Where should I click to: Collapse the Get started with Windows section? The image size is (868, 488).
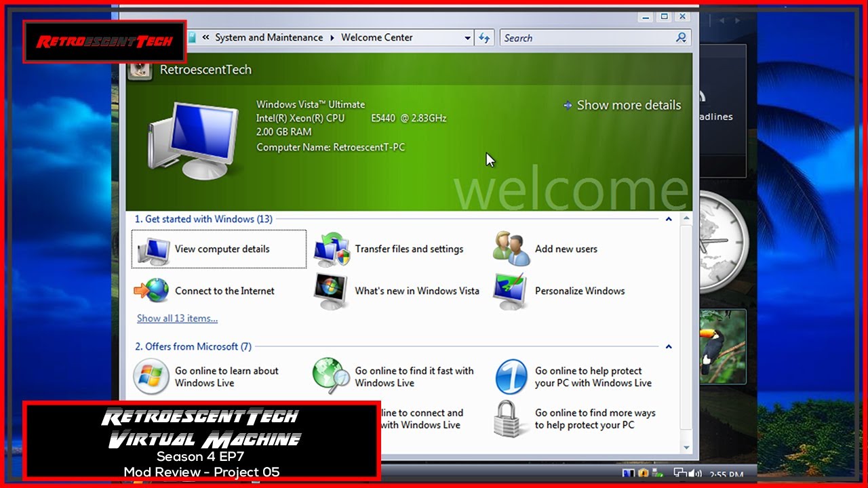[x=669, y=219]
